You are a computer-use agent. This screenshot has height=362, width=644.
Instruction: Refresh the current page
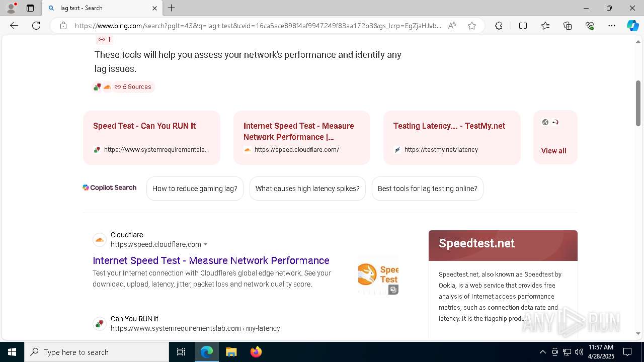tap(36, 26)
